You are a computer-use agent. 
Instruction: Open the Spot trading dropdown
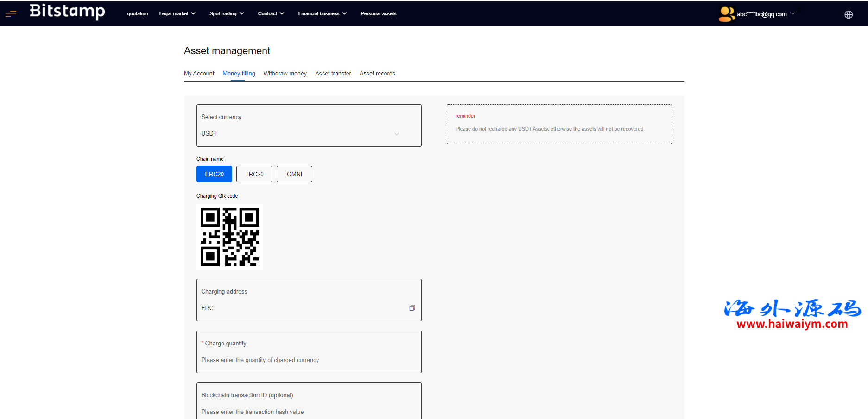[227, 13]
